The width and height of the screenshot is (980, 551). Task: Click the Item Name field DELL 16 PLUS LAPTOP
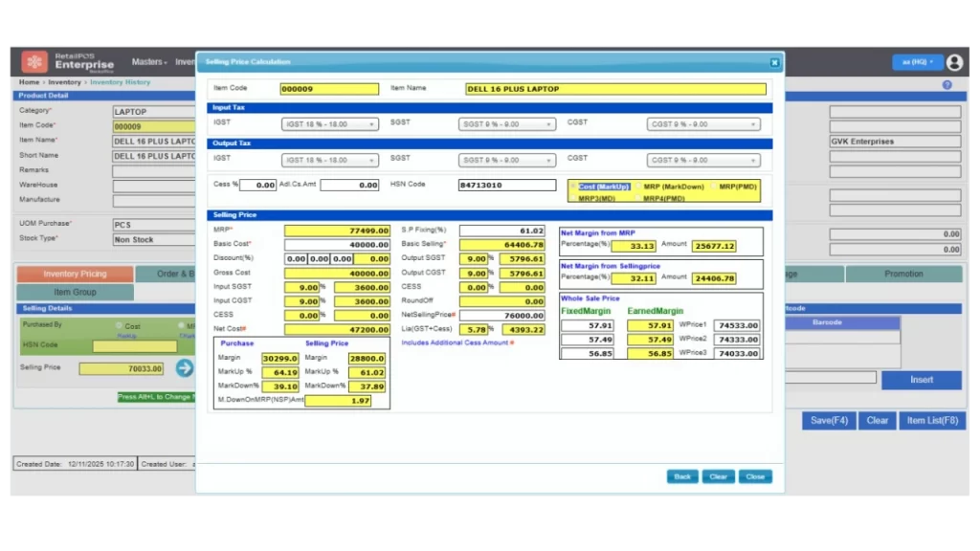615,89
